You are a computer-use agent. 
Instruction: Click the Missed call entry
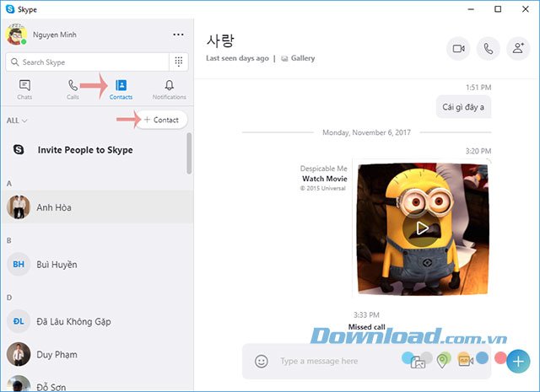pos(366,327)
